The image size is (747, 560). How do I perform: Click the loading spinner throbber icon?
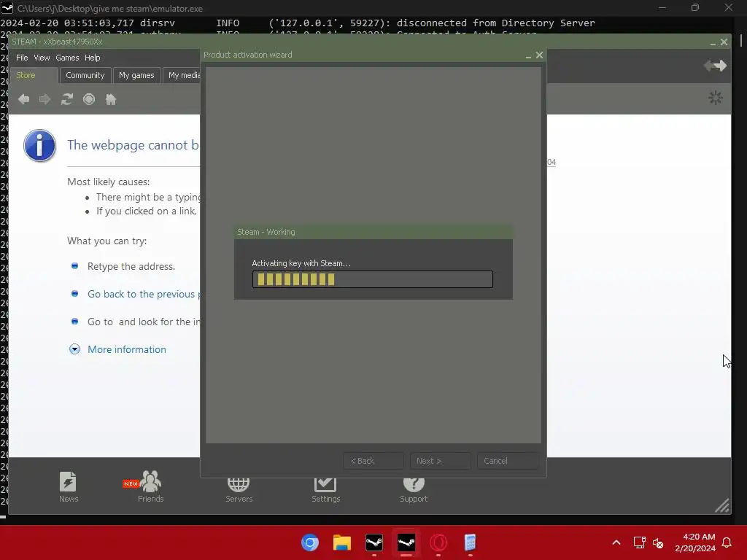pyautogui.click(x=715, y=98)
